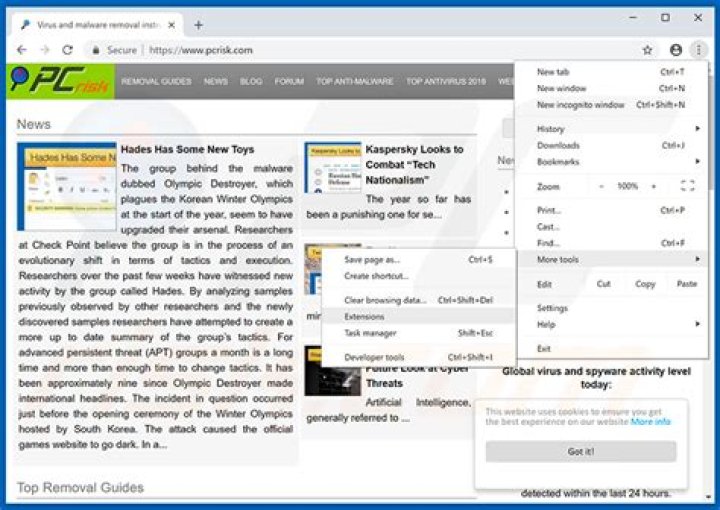
Task: Open the FORUM nav tab
Action: [x=289, y=81]
